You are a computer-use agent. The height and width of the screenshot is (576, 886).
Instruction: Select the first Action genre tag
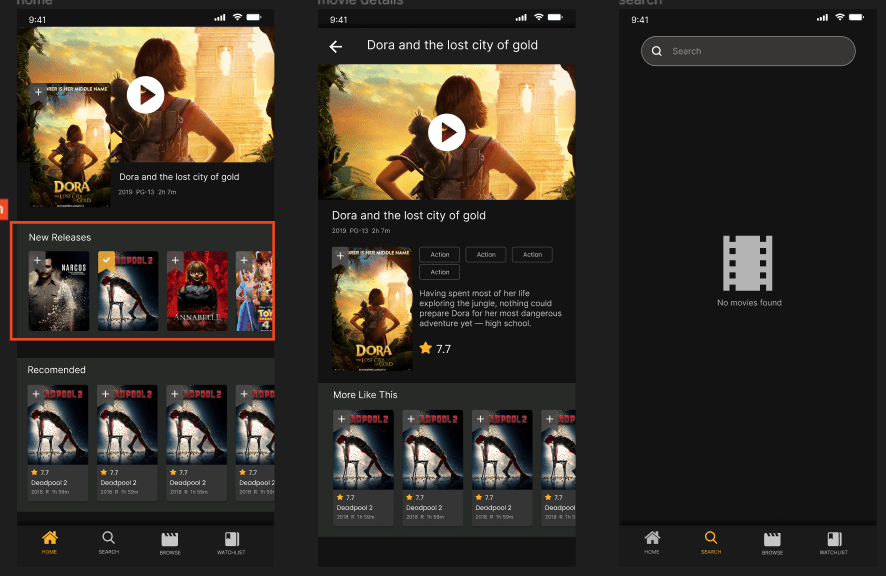pyautogui.click(x=439, y=255)
